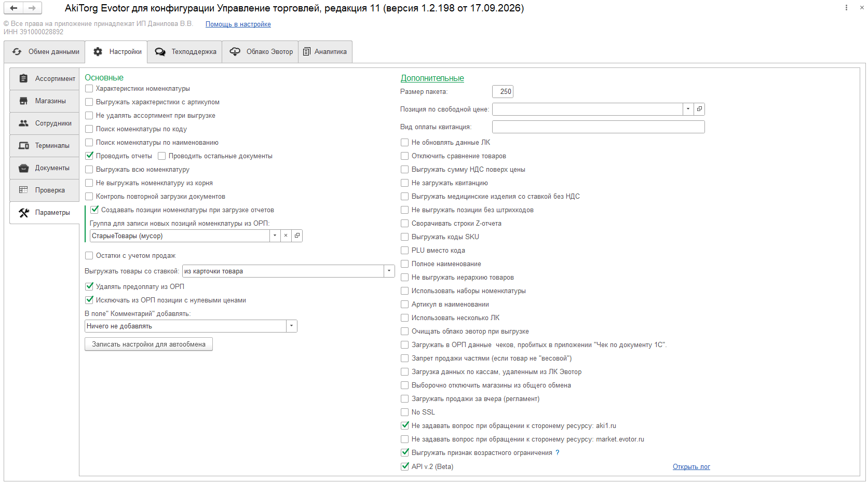
Task: Enable PLU вместо кода option
Action: coord(405,251)
